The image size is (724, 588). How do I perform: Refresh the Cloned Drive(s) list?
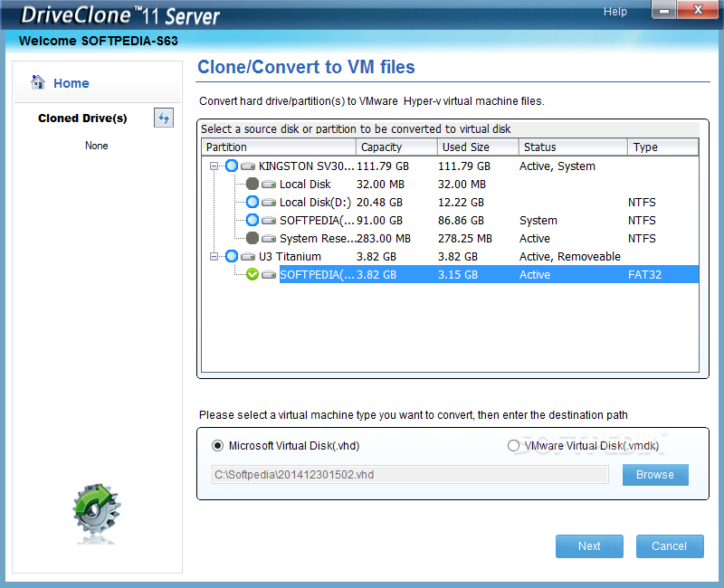pos(164,119)
